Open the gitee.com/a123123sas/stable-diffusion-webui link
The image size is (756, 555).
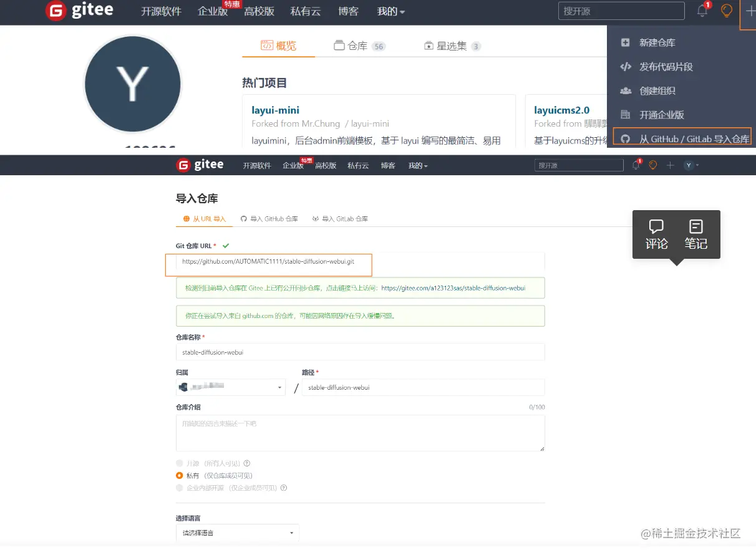[x=453, y=288]
